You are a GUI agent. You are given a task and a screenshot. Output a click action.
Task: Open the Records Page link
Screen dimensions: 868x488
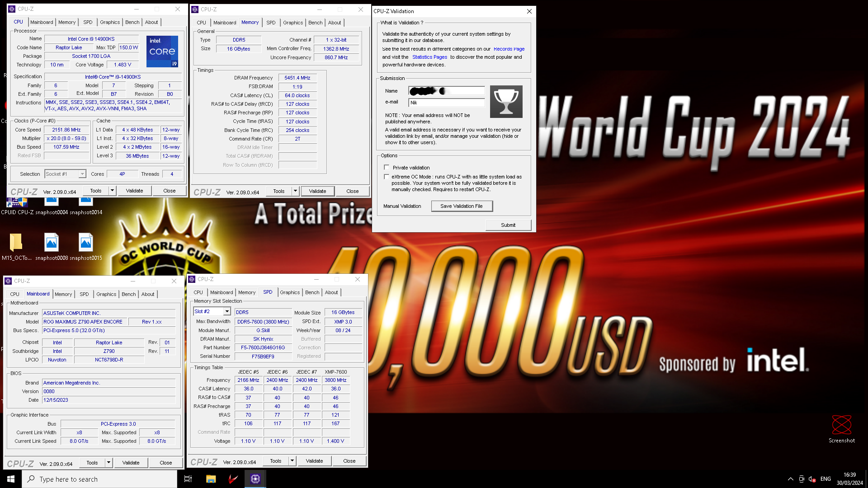click(x=509, y=49)
